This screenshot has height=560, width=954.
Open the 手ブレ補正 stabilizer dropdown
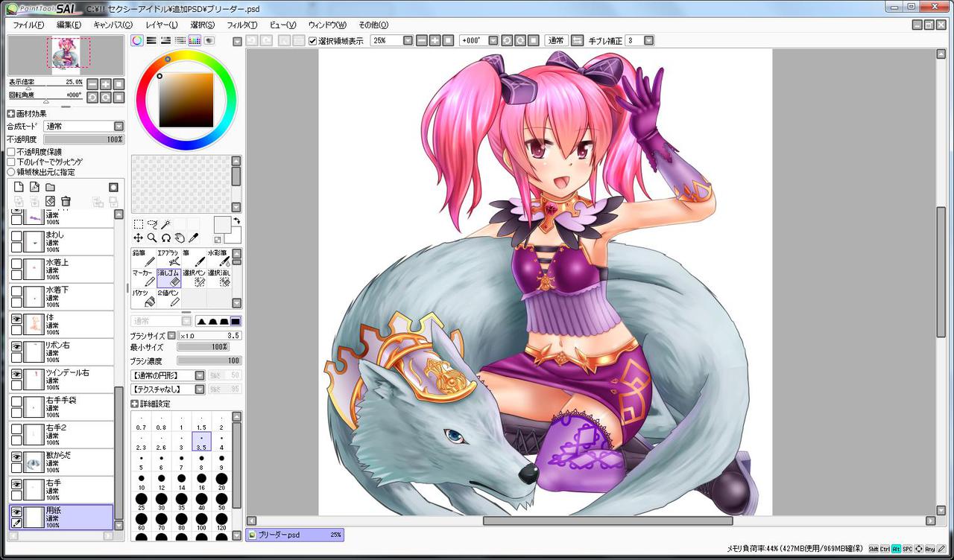pos(648,41)
